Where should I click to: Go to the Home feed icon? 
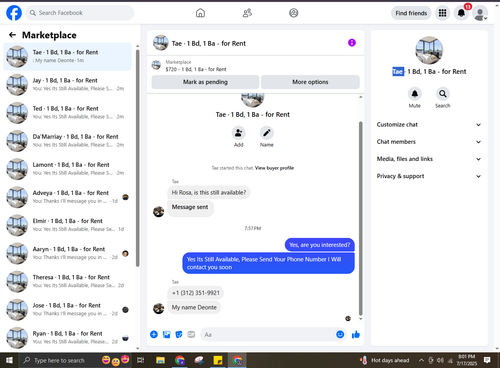click(200, 13)
